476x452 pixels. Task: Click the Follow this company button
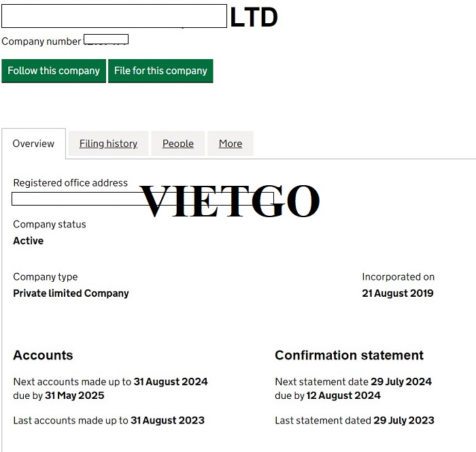pos(54,71)
